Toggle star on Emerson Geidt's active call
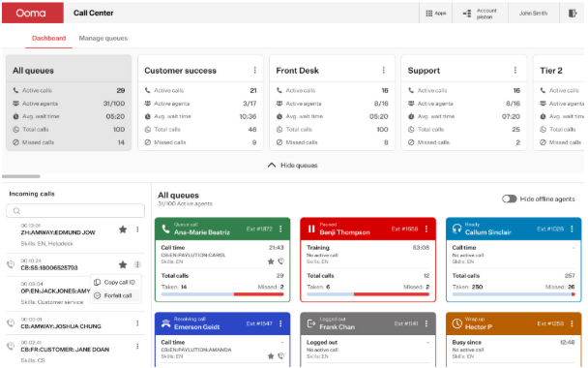Screen dimensions: 588x368 coord(271,356)
